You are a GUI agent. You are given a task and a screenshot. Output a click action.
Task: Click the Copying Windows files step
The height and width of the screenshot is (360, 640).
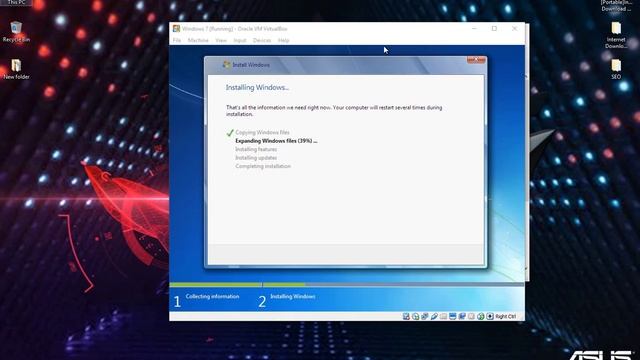[262, 132]
